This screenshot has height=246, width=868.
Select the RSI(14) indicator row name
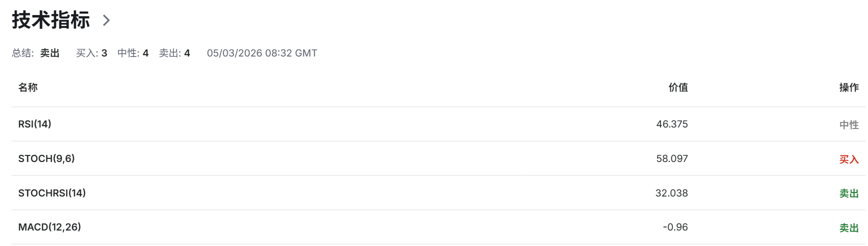[x=35, y=124]
